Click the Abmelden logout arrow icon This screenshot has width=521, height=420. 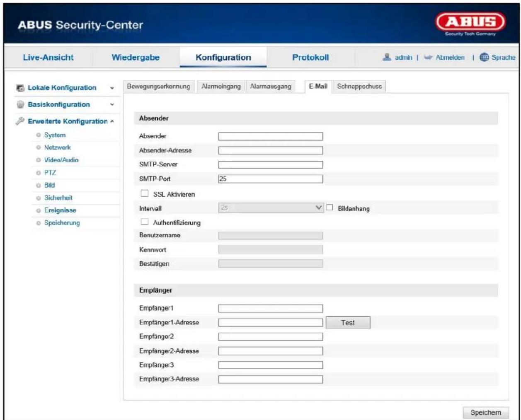coord(428,58)
